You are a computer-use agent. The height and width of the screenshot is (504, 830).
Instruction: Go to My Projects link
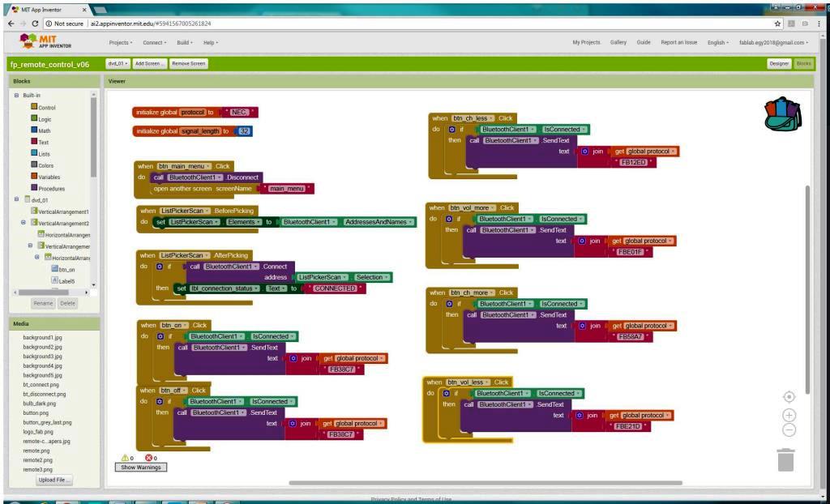[586, 42]
